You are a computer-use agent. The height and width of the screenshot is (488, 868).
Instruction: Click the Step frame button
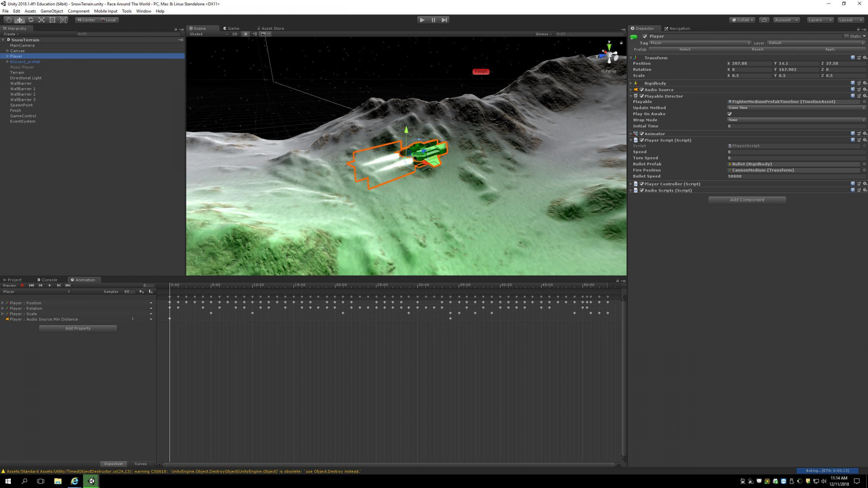coord(444,20)
